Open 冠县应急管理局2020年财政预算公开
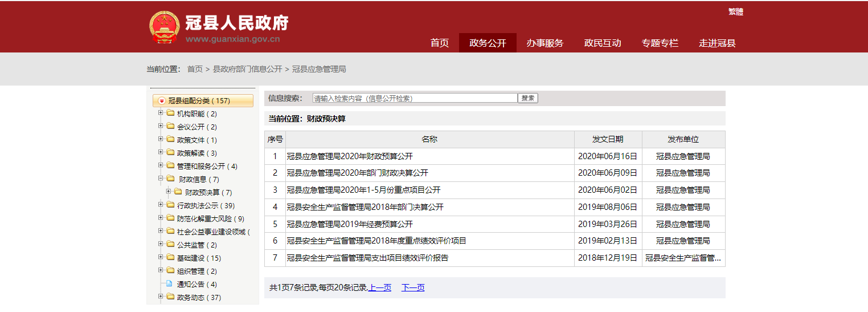The height and width of the screenshot is (312, 868). coord(350,156)
